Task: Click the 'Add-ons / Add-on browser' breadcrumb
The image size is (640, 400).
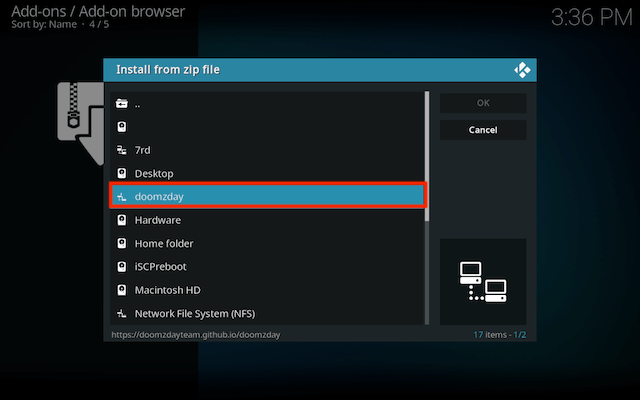Action: coord(98,11)
